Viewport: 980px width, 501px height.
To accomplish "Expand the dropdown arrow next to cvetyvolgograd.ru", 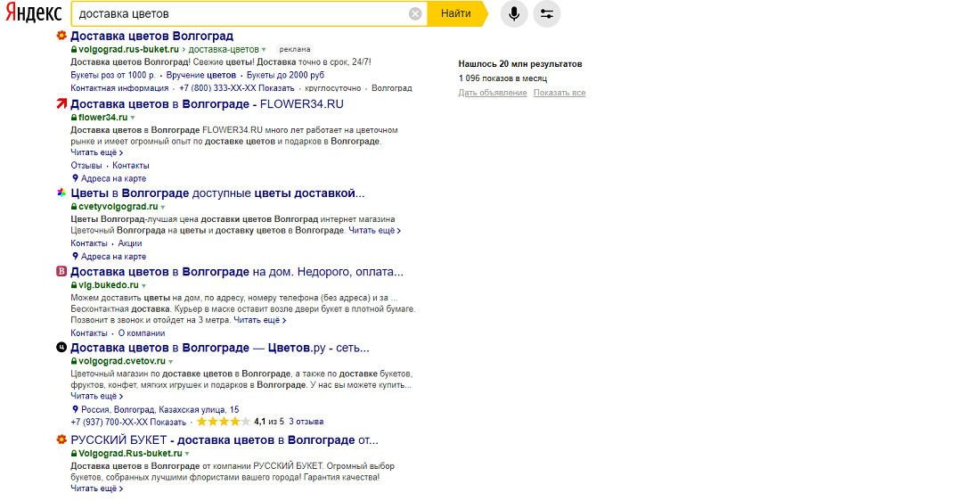I will pos(163,207).
